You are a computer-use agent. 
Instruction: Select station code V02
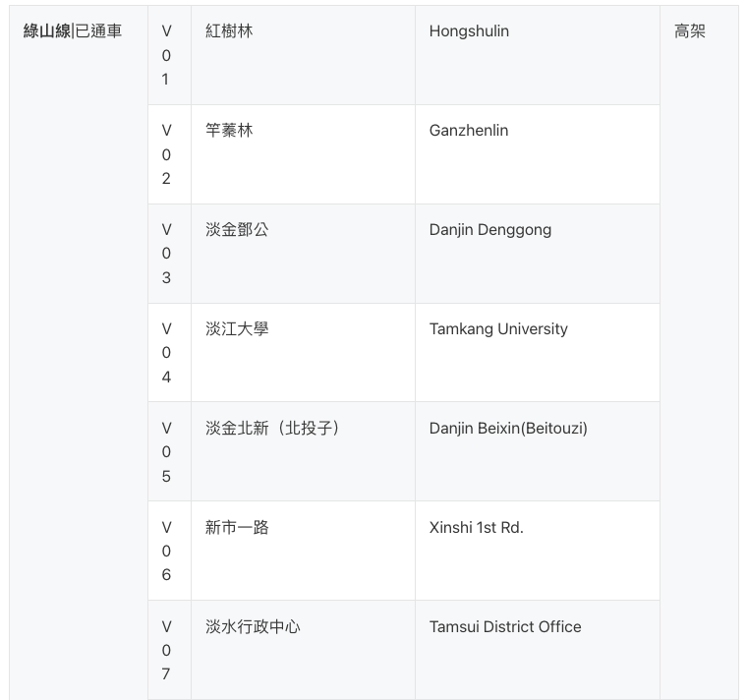(167, 154)
